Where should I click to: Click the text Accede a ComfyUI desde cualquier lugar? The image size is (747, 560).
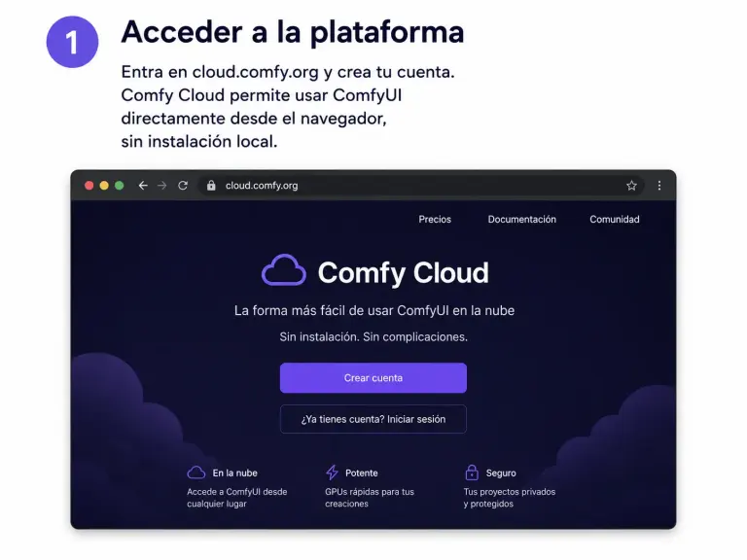coord(236,498)
